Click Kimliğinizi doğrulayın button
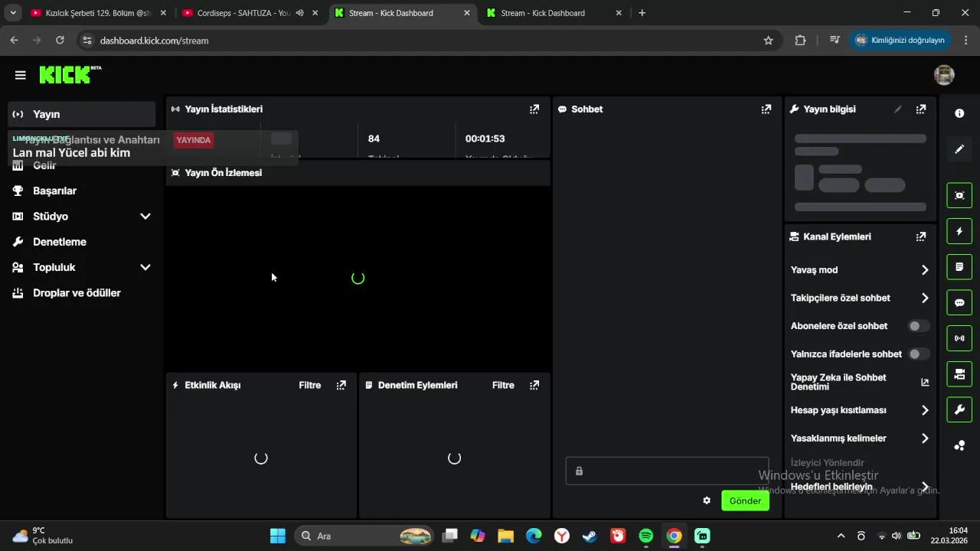This screenshot has height=551, width=980. click(900, 41)
